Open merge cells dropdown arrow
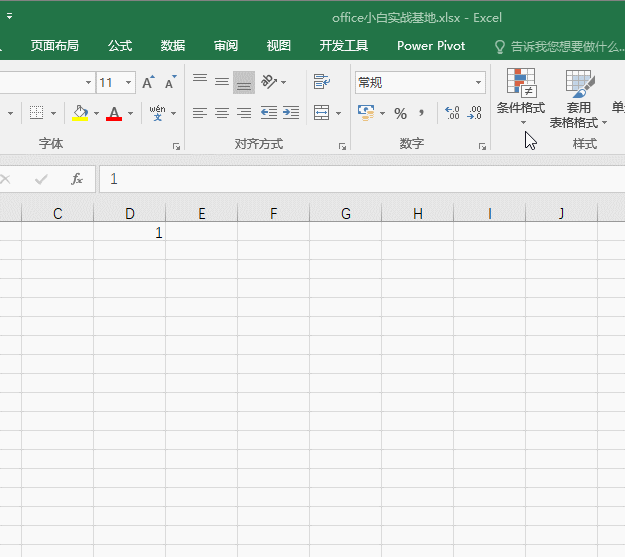Image resolution: width=625 pixels, height=557 pixels. [x=338, y=114]
